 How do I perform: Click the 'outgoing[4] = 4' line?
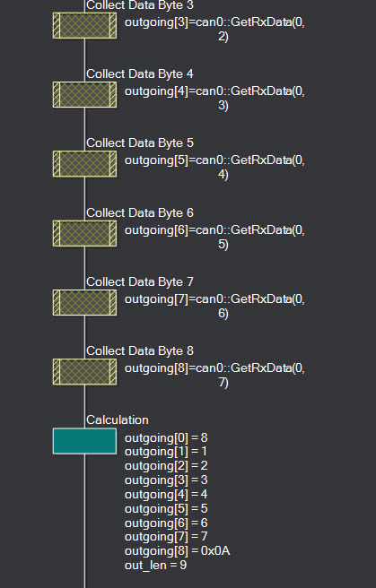(x=166, y=494)
